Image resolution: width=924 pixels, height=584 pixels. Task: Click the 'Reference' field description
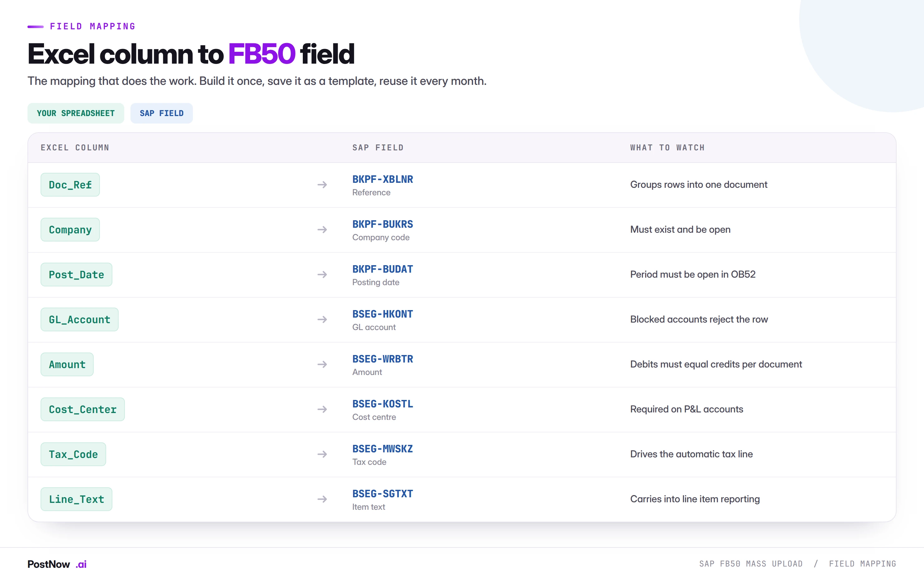click(x=371, y=192)
